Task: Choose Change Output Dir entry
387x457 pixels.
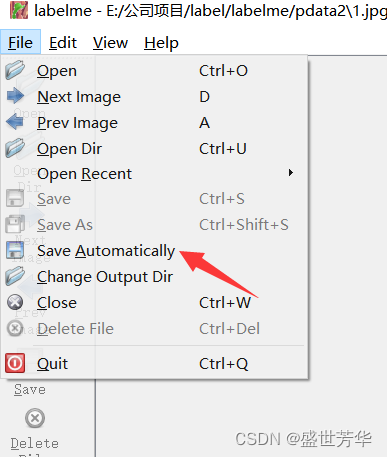Action: pyautogui.click(x=154, y=277)
